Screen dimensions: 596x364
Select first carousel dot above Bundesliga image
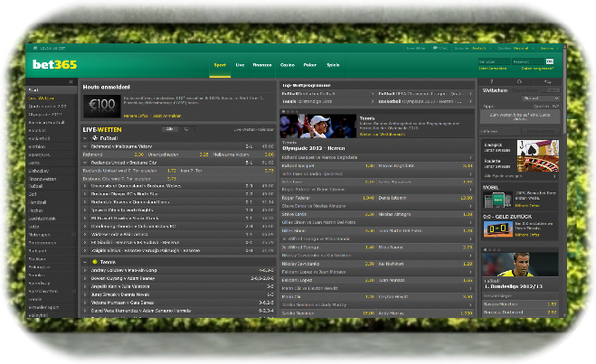coord(485,250)
